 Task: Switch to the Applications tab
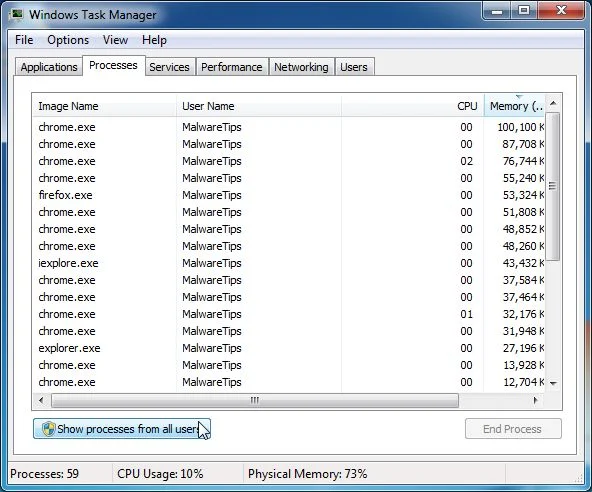[49, 67]
